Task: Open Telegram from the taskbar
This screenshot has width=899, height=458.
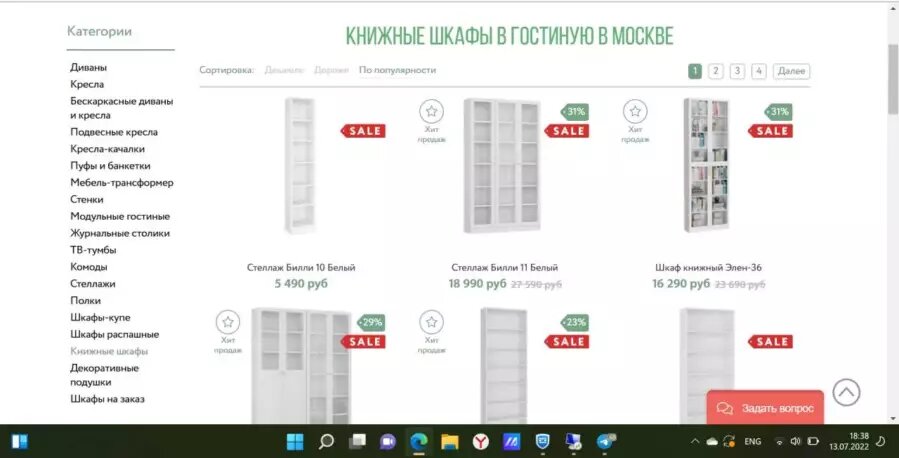Action: 605,441
